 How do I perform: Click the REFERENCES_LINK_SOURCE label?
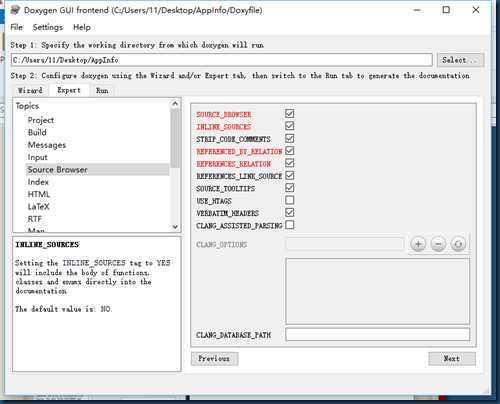239,176
